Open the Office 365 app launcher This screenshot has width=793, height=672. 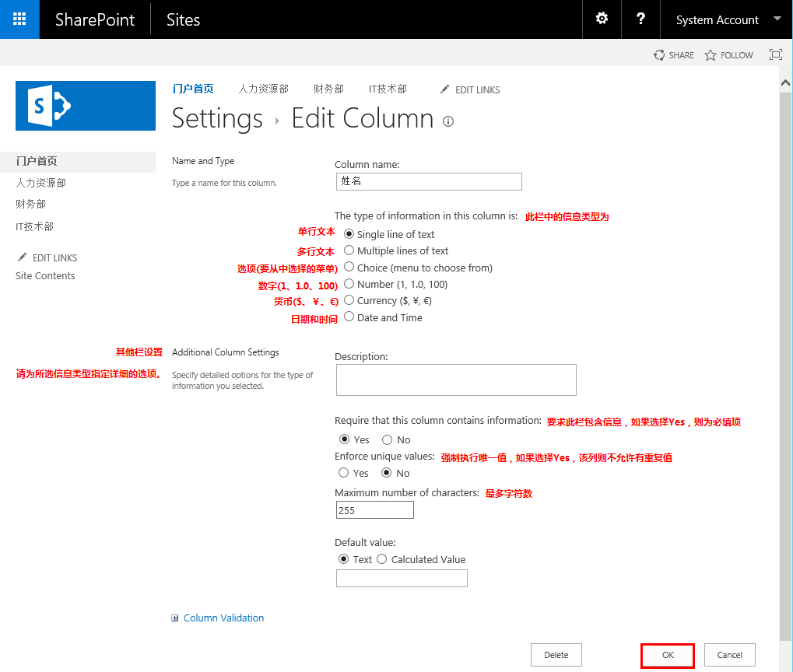point(19,19)
